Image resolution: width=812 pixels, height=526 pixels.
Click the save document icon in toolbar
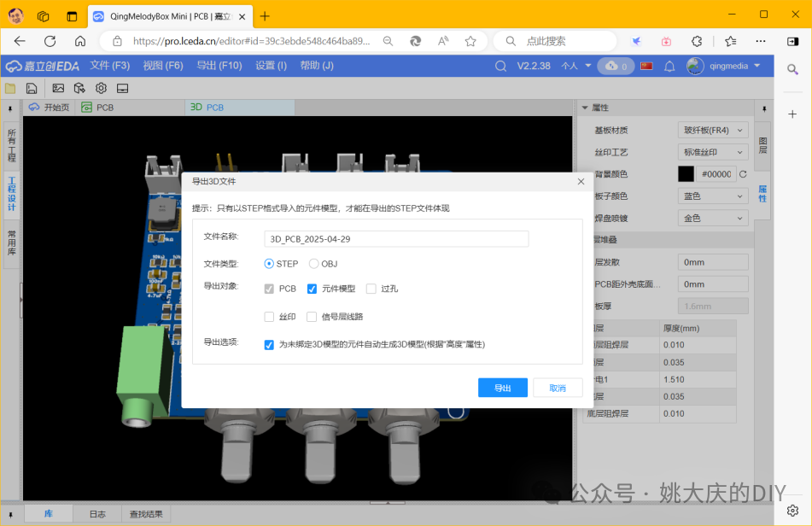(31, 88)
